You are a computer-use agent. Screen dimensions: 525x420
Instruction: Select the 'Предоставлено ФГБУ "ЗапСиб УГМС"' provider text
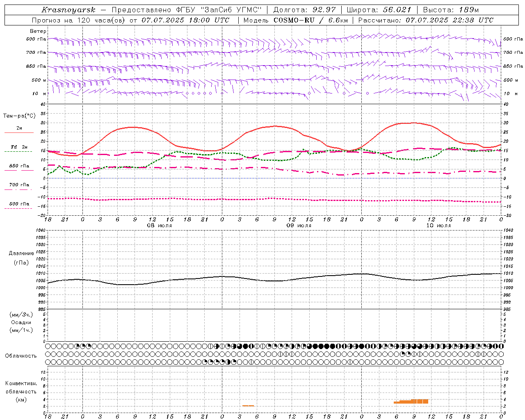[x=187, y=10]
